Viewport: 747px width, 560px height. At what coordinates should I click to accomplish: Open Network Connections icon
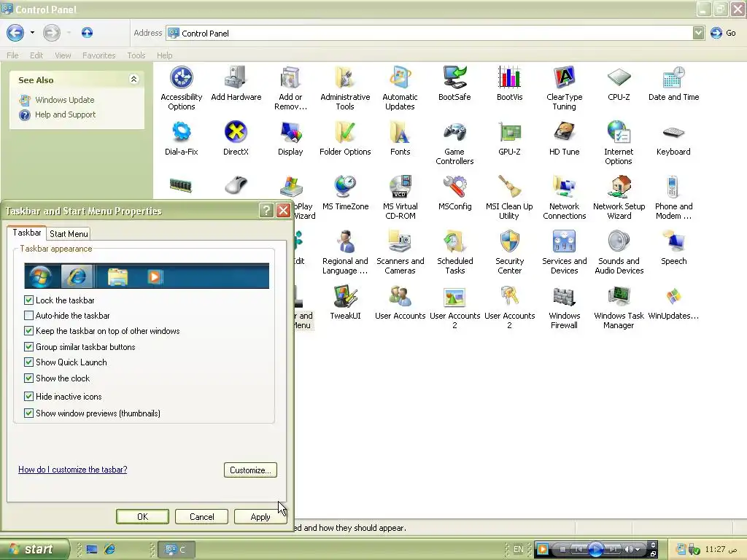(564, 198)
